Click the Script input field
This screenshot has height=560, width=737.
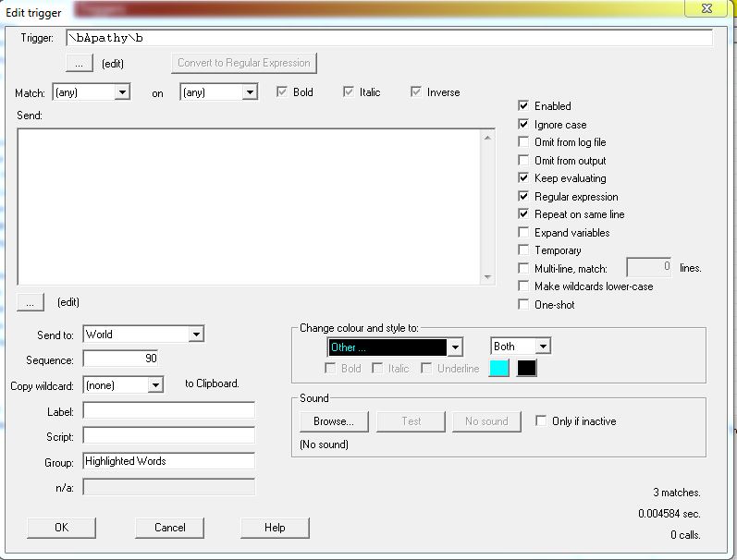(x=168, y=435)
